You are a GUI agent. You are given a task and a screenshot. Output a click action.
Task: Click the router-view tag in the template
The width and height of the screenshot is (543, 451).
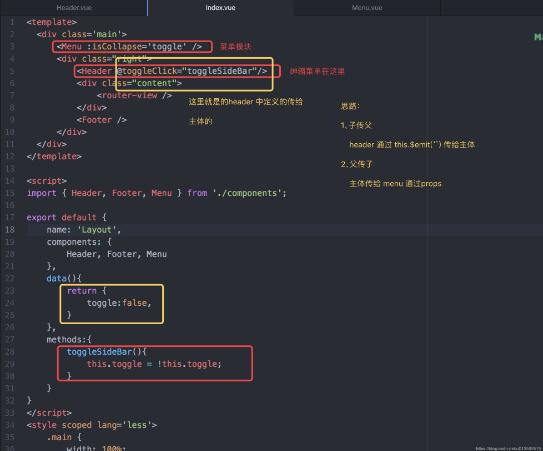pyautogui.click(x=134, y=95)
